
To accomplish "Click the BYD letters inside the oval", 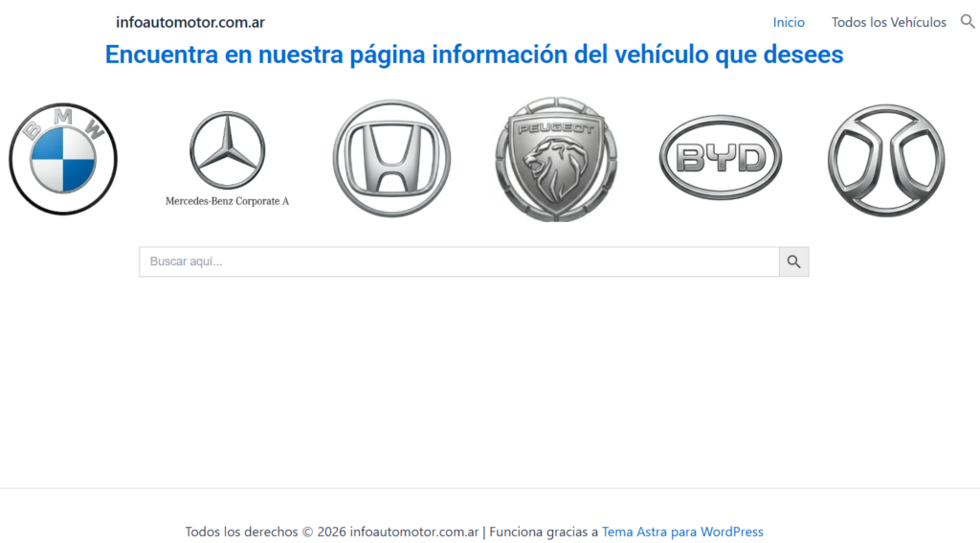I will pyautogui.click(x=720, y=159).
